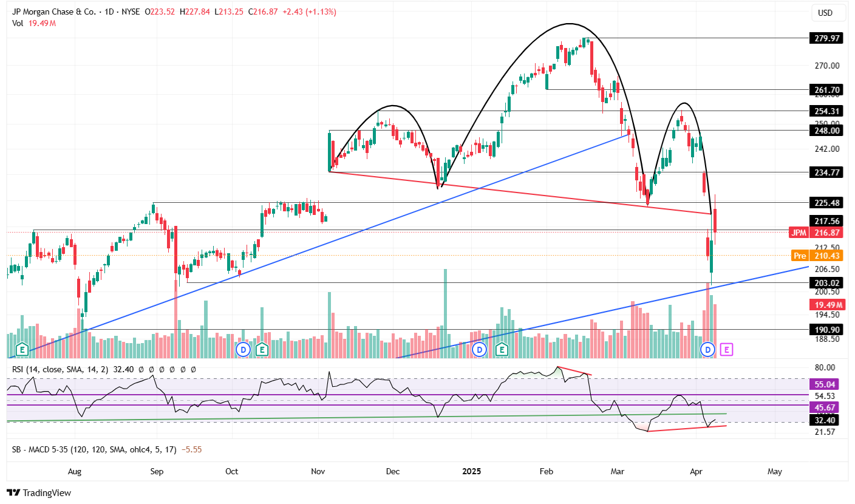855x504 pixels.
Task: Click the 225.48 price level label
Action: point(826,202)
